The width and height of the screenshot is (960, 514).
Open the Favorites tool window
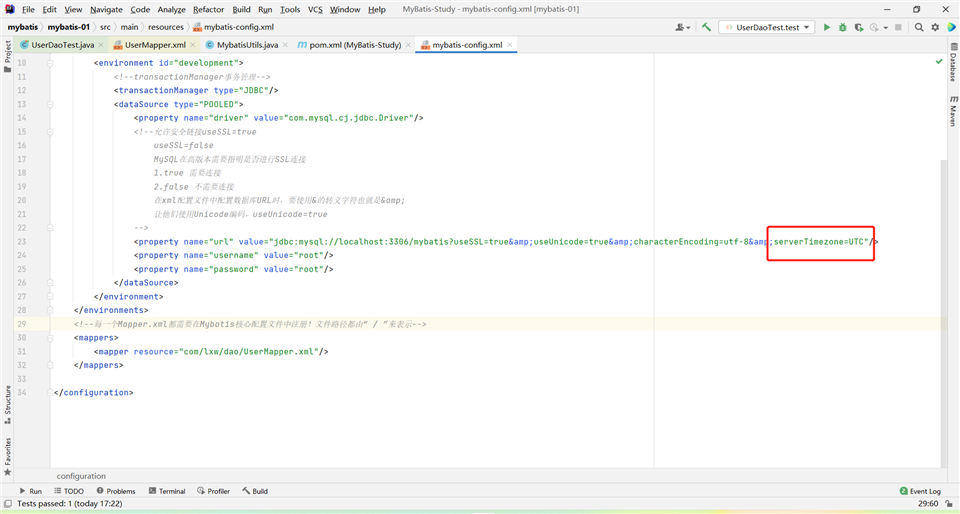(7, 456)
